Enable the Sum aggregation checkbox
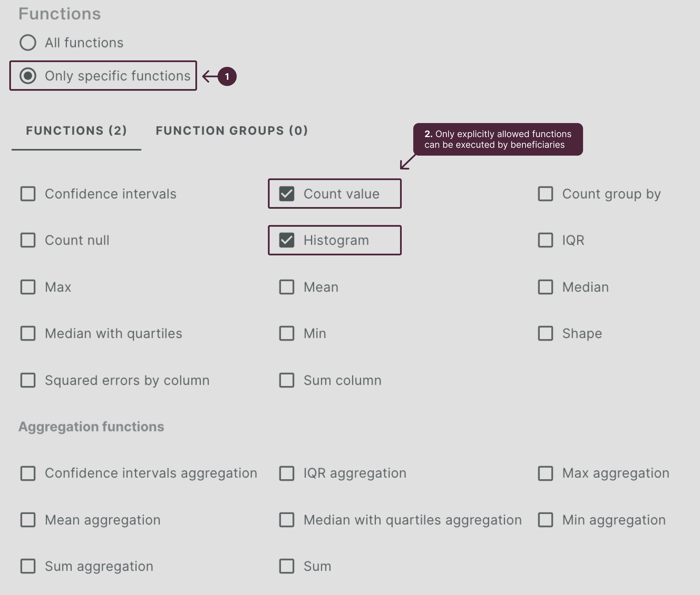This screenshot has height=595, width=700. 28,566
